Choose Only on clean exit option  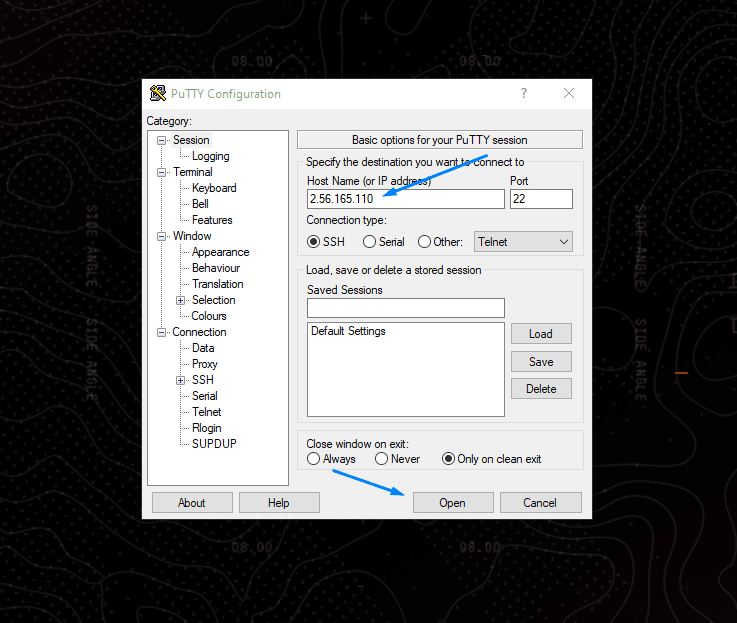(448, 458)
